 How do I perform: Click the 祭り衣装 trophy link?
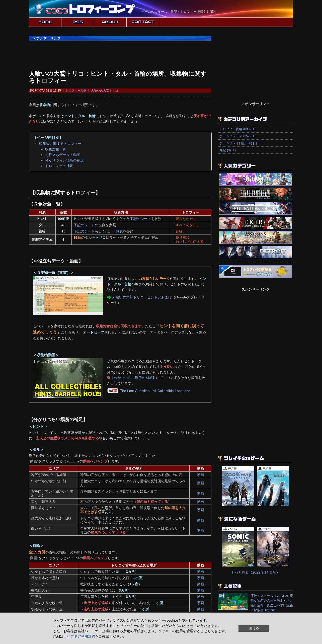tap(182, 237)
